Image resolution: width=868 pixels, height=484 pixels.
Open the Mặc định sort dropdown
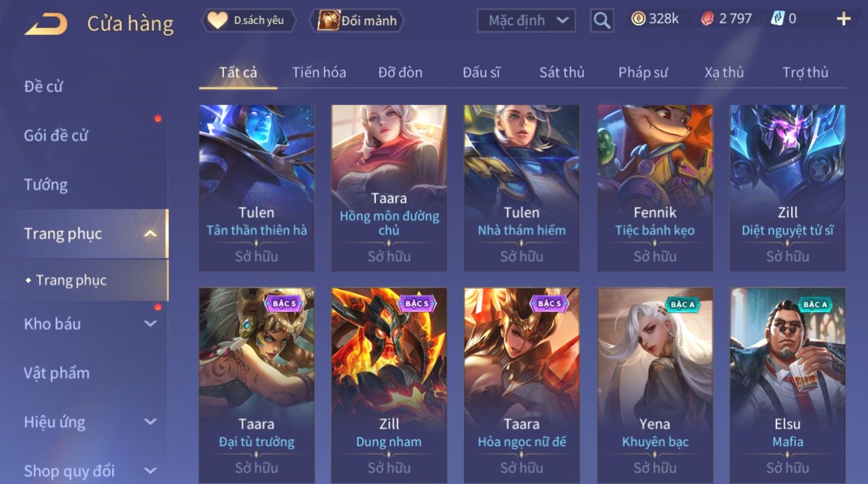pyautogui.click(x=526, y=21)
